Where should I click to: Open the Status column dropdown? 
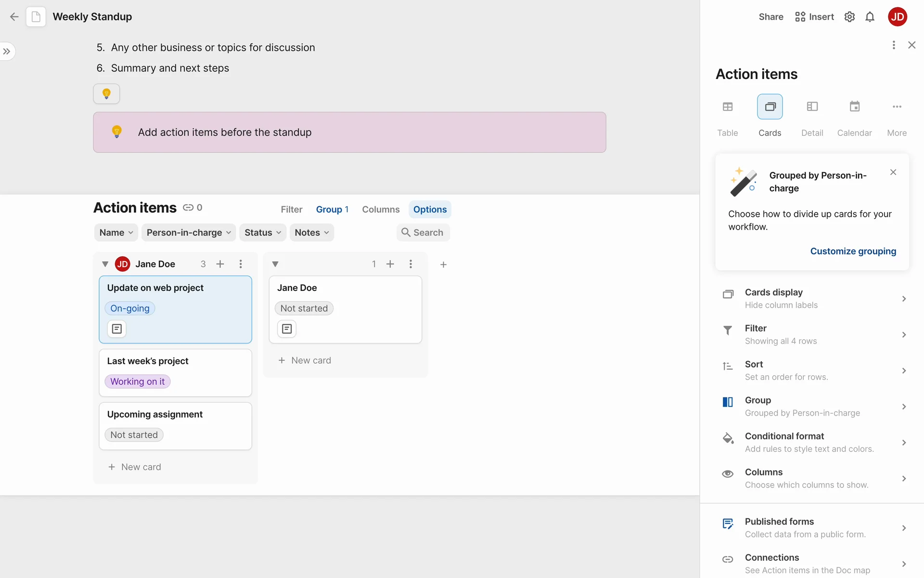[263, 233]
